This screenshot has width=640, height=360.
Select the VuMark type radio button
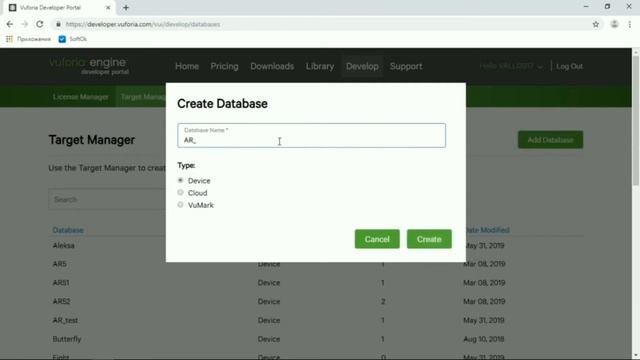pos(180,204)
